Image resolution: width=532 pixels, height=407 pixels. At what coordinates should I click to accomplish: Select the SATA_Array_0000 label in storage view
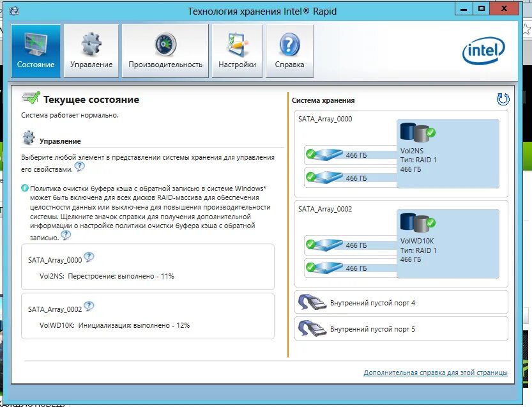click(325, 119)
